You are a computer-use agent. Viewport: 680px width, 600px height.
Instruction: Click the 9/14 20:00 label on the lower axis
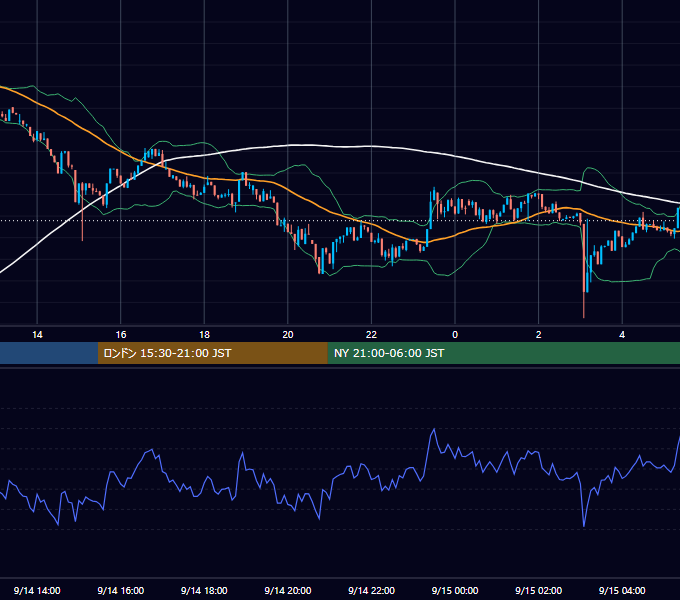point(288,590)
